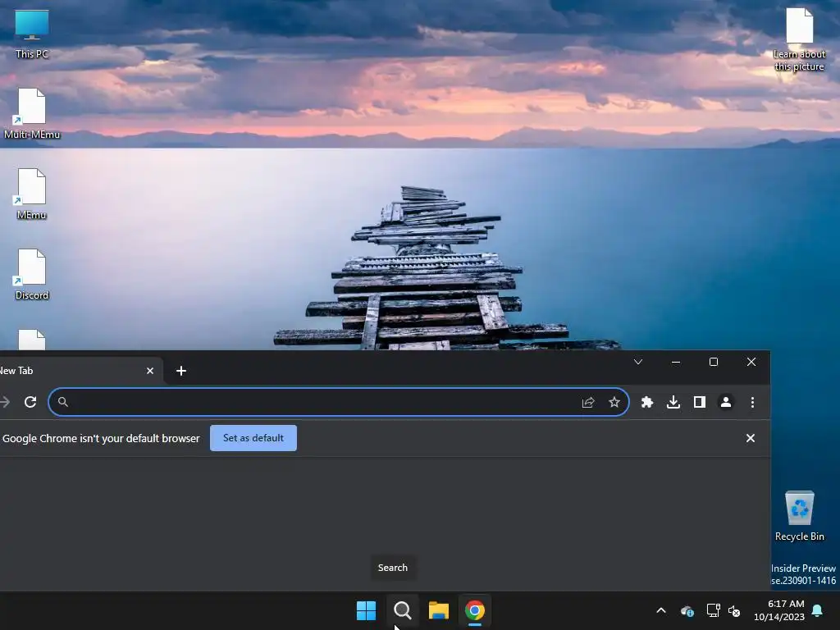This screenshot has width=840, height=630.
Task: Select Multi-MEmu desktop shortcut
Action: point(32,113)
